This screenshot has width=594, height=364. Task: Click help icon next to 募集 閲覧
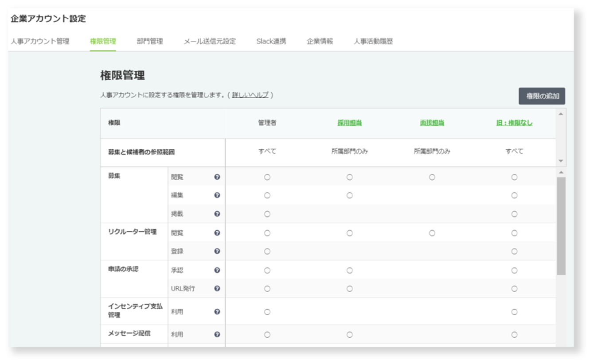pyautogui.click(x=217, y=177)
